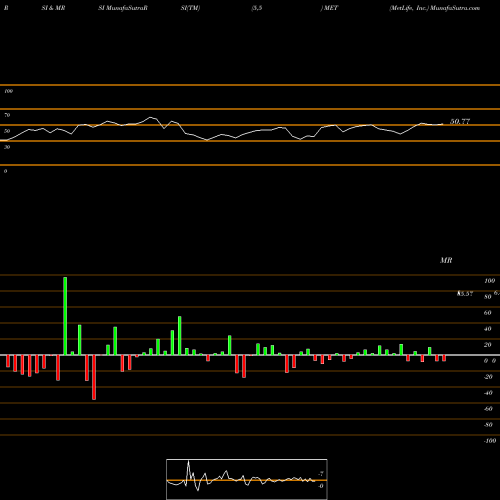This screenshot has width=500, height=500.
Task: Click the 60 label on MR axis
Action: 487,313
